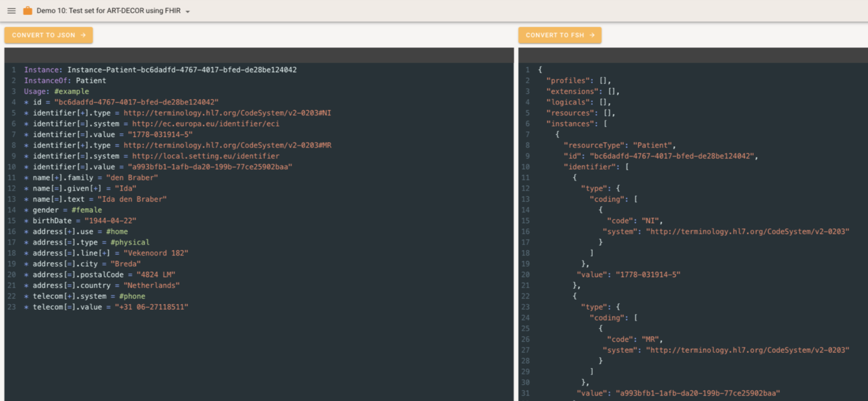Click the #example usage value
Viewport: 868px width, 401px height.
71,92
